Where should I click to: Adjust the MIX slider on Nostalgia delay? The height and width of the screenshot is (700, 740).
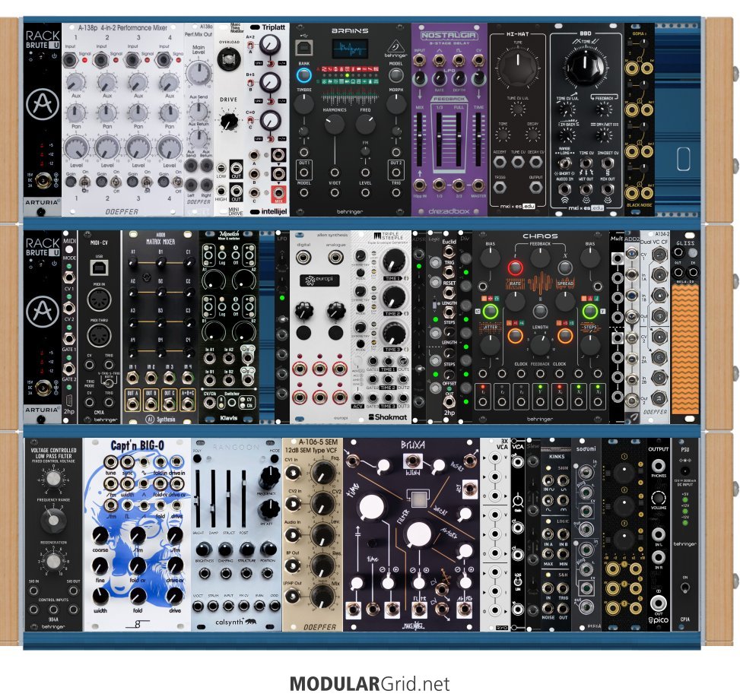(x=419, y=140)
